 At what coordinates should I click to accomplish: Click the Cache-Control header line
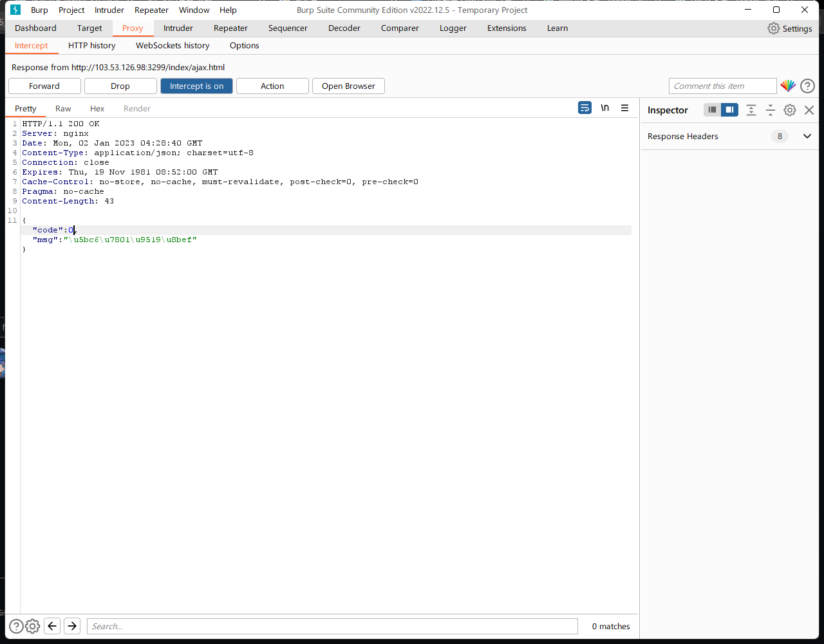click(220, 182)
